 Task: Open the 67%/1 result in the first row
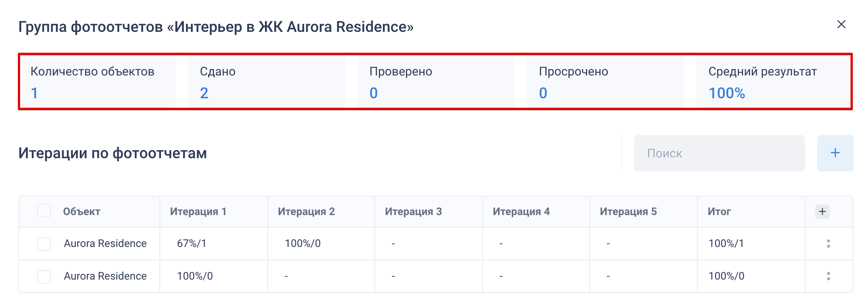(x=191, y=244)
